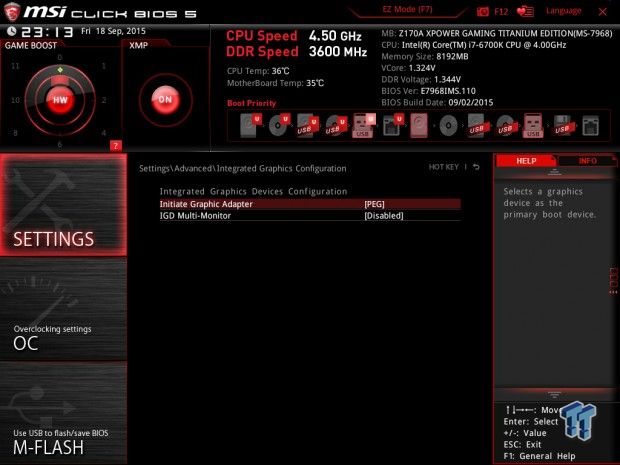Screen dimensions: 620x465
Task: Click the XMP panel label
Action: pyautogui.click(x=138, y=45)
